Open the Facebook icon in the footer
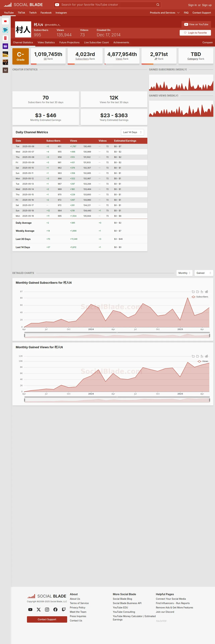 55,610
